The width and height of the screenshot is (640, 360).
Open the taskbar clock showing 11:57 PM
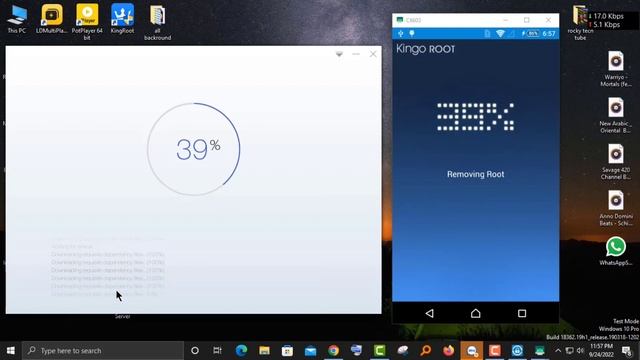click(x=601, y=351)
